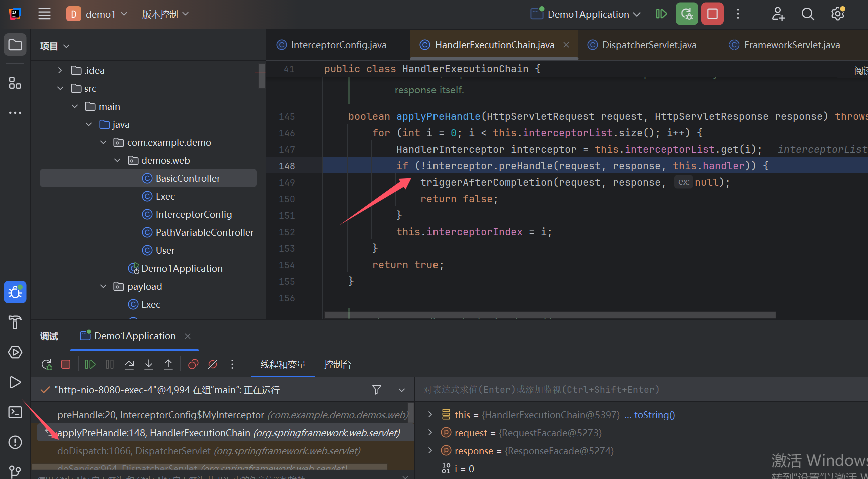Switch to the 控制台 console tab
This screenshot has width=868, height=479.
click(338, 365)
